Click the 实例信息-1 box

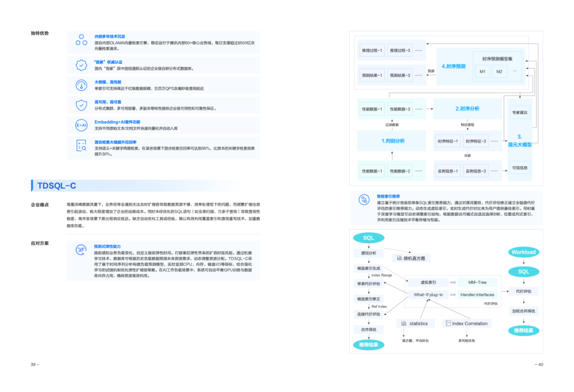[448, 171]
